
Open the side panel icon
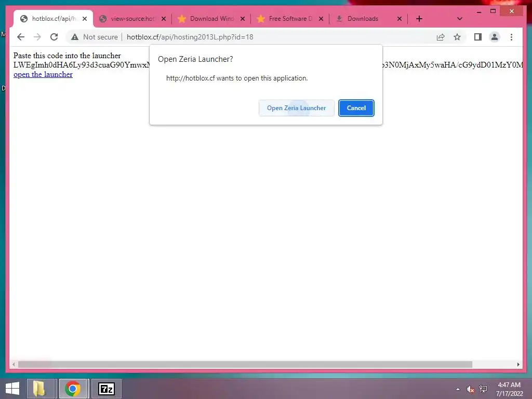click(x=478, y=37)
